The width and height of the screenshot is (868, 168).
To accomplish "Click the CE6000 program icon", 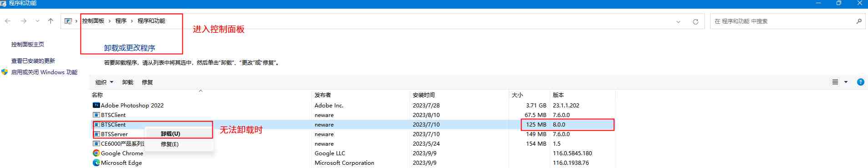I will pos(96,143).
